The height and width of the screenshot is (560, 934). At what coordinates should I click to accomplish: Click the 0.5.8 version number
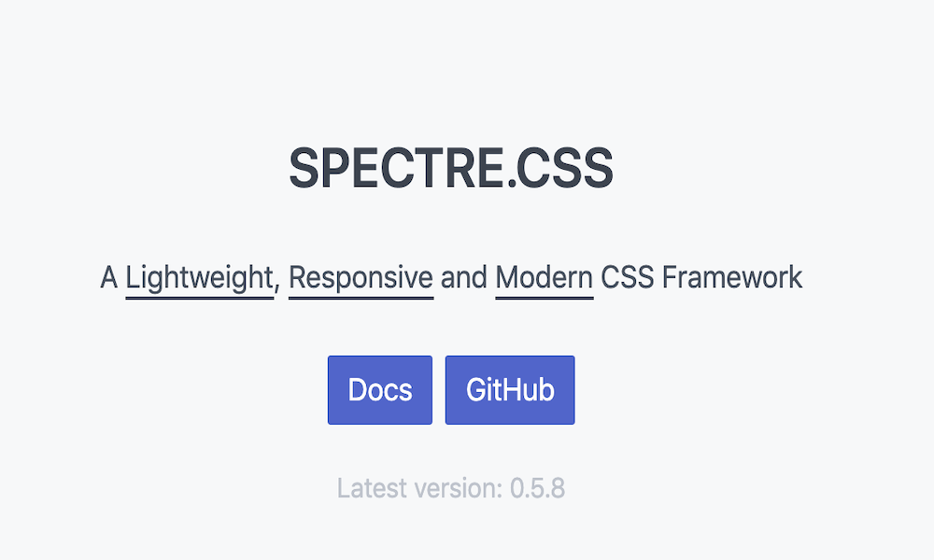[x=538, y=488]
